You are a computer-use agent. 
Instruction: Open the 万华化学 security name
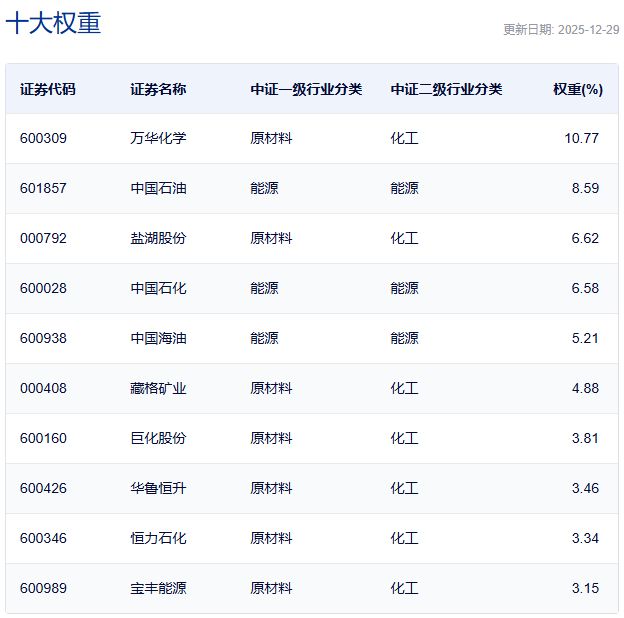[x=158, y=138]
